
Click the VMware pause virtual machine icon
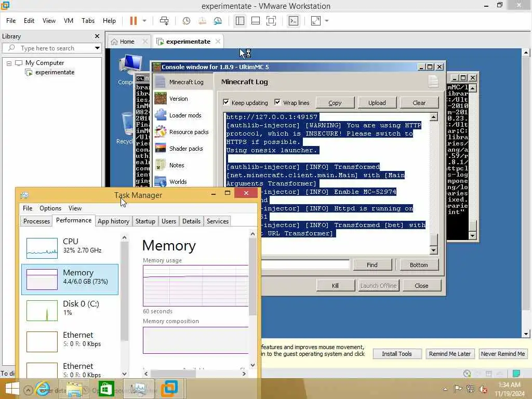tap(134, 21)
